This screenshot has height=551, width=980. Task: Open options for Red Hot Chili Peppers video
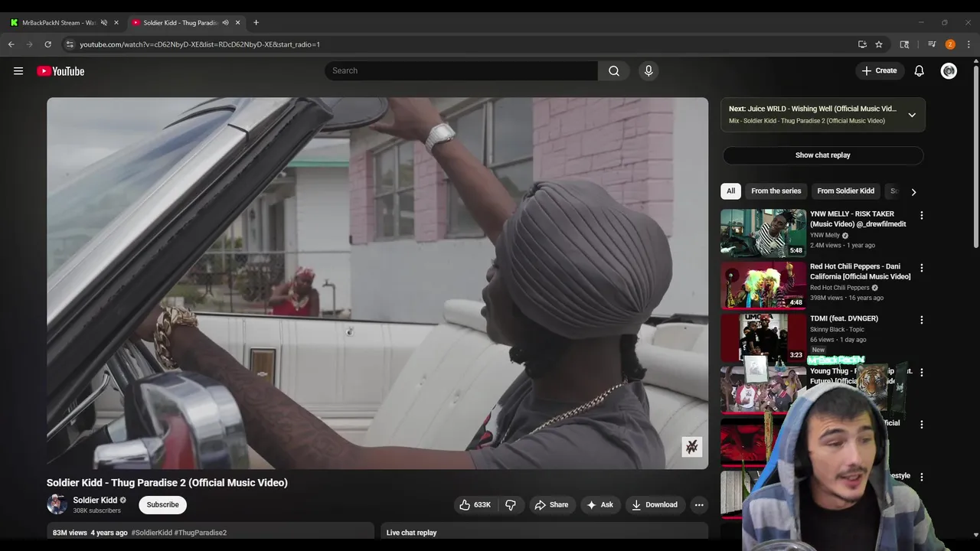[921, 268]
